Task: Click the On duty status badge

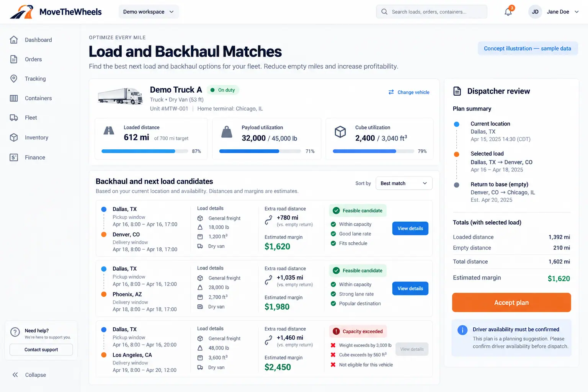Action: pos(223,90)
